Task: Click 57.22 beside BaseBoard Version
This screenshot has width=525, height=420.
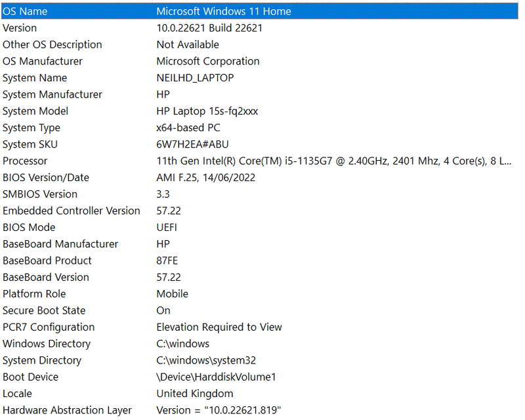Action: point(169,278)
